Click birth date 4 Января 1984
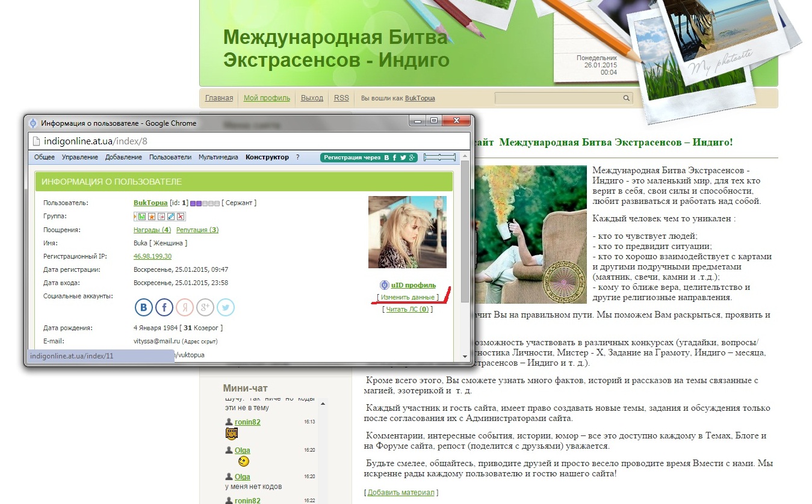 154,328
